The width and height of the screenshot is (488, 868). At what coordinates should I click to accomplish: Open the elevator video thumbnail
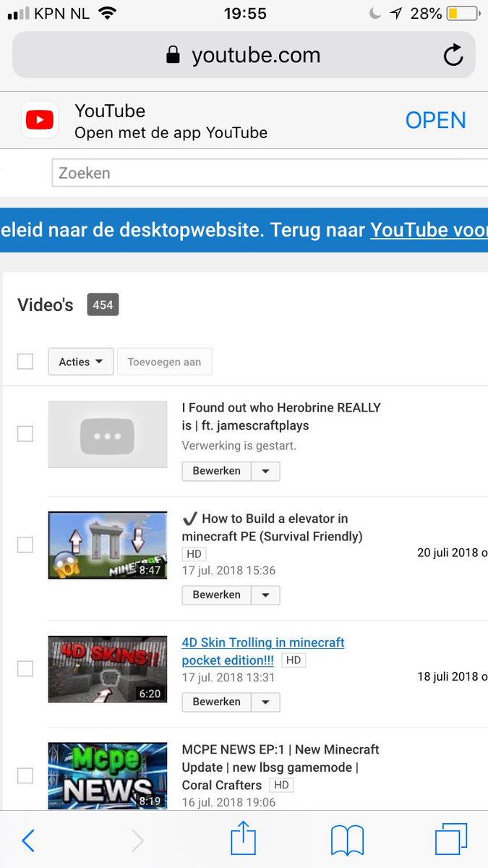[x=108, y=545]
